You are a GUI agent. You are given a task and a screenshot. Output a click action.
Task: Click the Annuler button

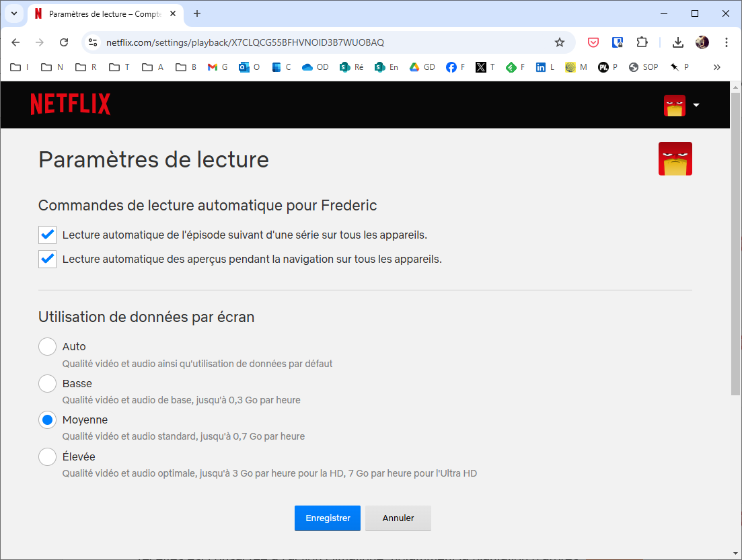point(398,518)
